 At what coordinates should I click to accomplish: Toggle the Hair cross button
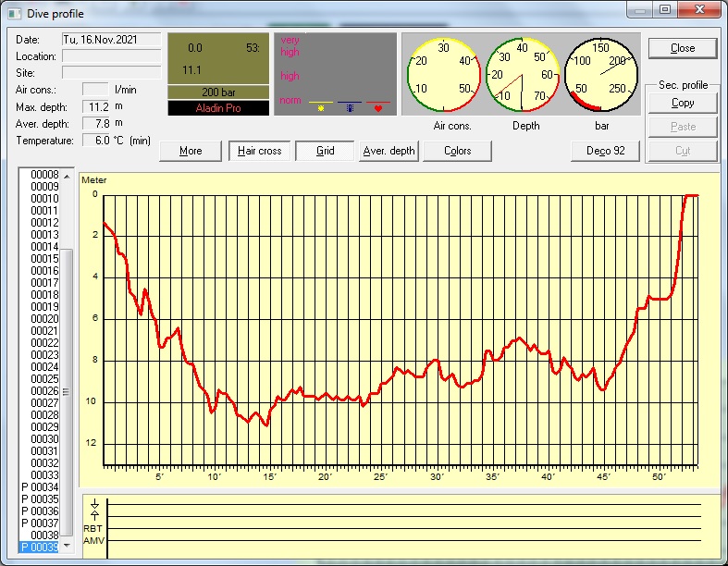click(x=260, y=151)
